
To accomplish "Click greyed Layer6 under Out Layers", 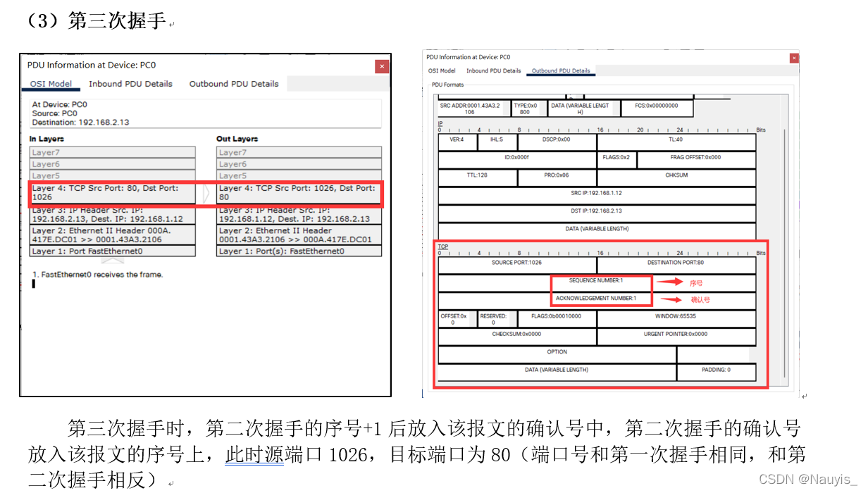I will coord(299,164).
